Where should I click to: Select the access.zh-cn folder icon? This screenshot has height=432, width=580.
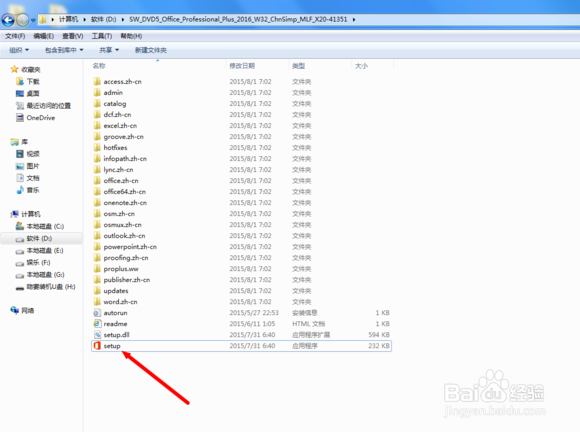tap(97, 81)
